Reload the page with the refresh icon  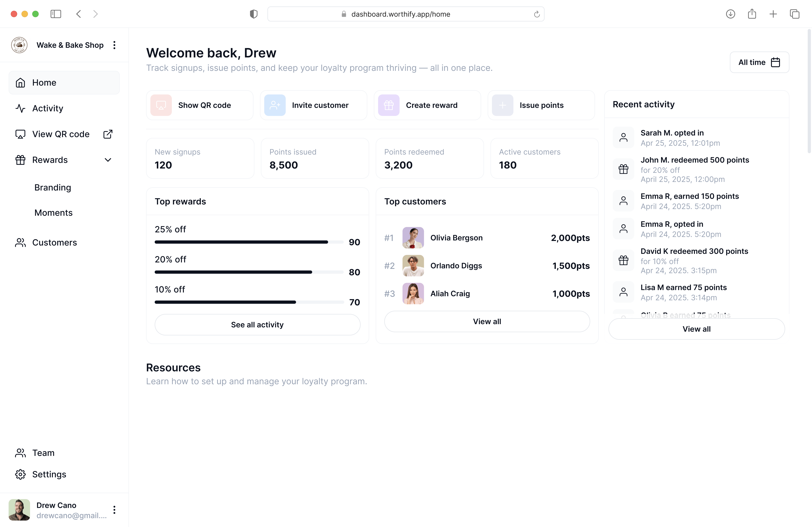[x=537, y=14]
